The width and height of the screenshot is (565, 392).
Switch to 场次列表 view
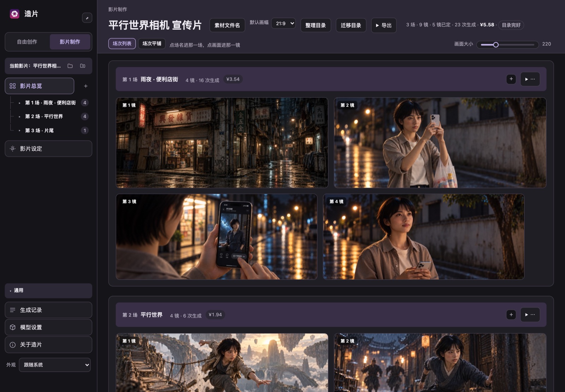122,43
